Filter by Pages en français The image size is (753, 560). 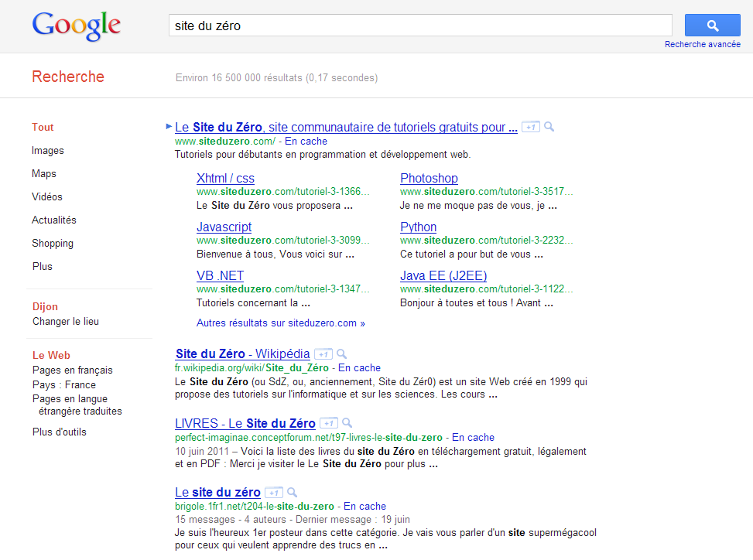click(73, 370)
